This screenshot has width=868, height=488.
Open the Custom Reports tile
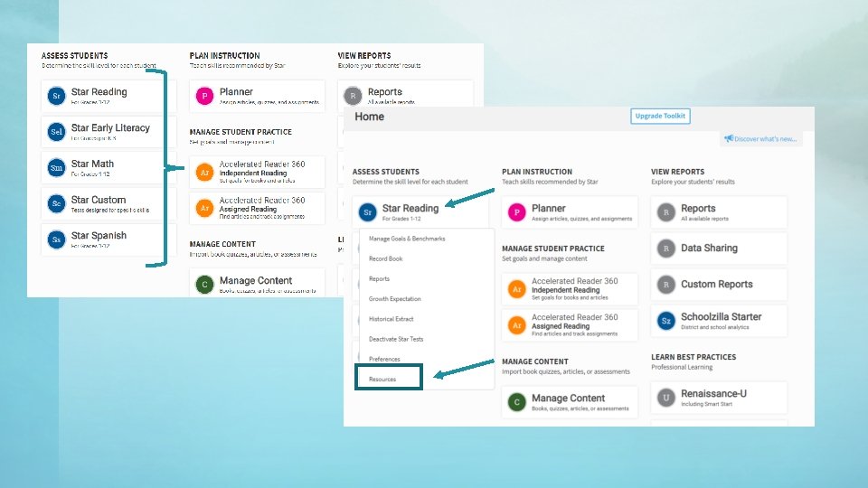pos(719,285)
